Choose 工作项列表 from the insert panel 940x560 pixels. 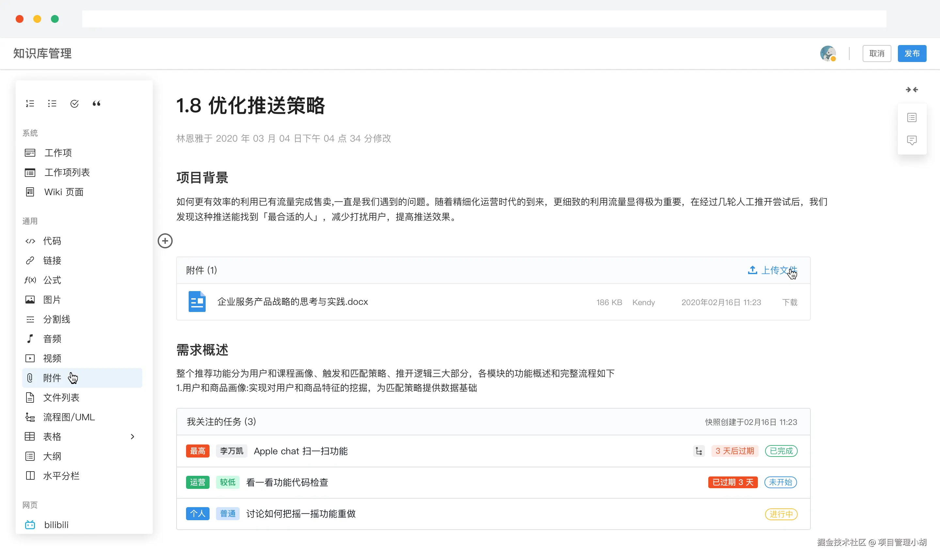click(67, 172)
